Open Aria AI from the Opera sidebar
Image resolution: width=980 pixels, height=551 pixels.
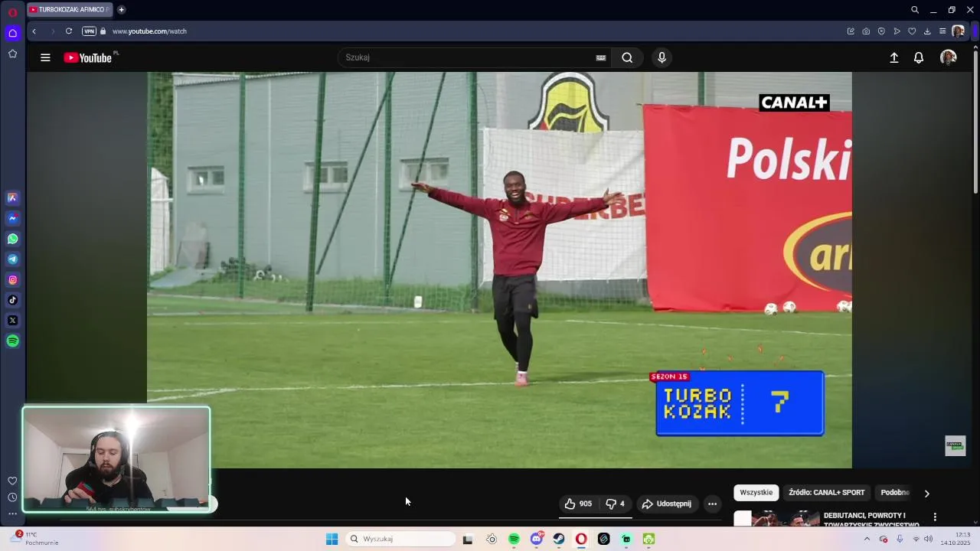tap(12, 197)
